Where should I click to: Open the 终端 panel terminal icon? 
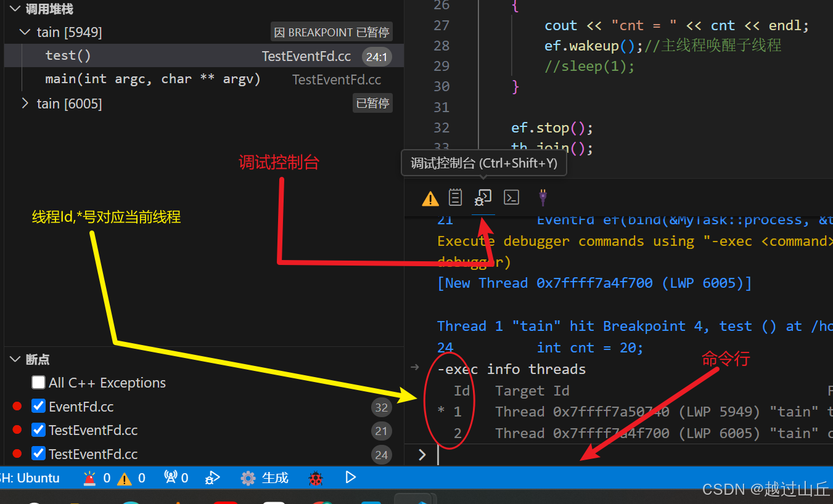[x=511, y=198]
